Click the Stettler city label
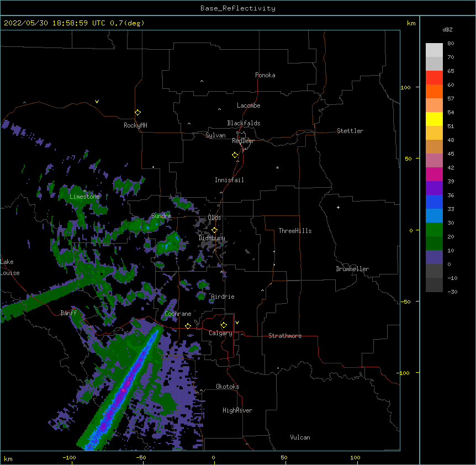The image size is (476, 465). pos(350,131)
